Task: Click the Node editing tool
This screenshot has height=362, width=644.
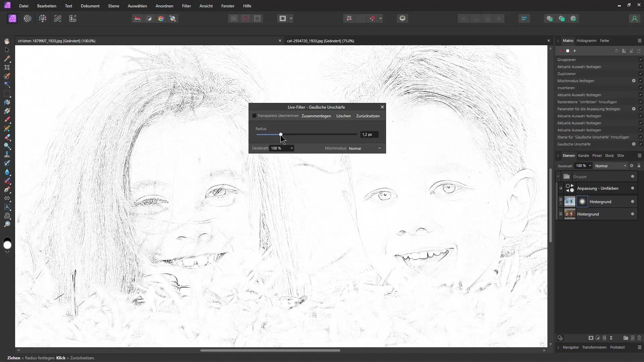Action: click(x=7, y=50)
